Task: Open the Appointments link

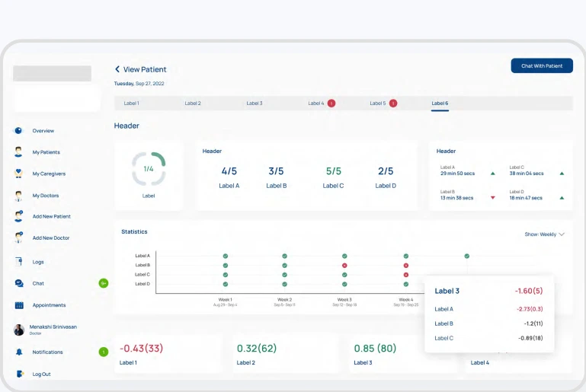Action: pyautogui.click(x=49, y=305)
